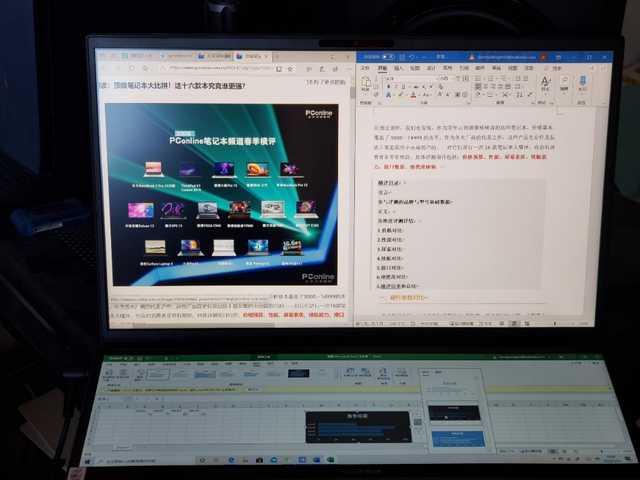Open the Edge icon on the taskbar
Screen dimensions: 640x480
tap(231, 460)
